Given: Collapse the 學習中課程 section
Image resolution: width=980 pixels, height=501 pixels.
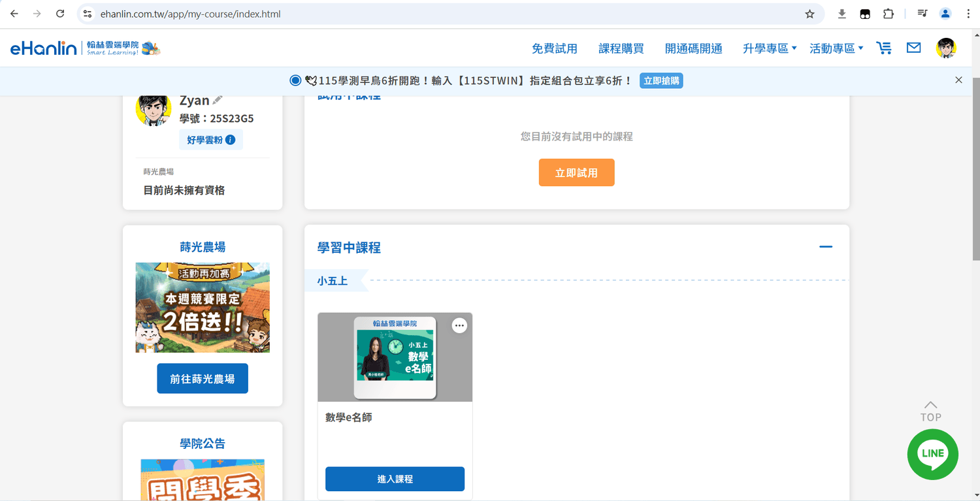Looking at the screenshot, I should (826, 247).
